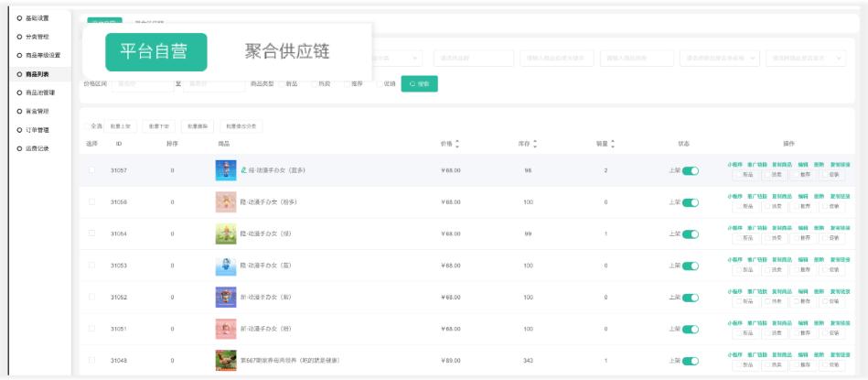Toggle 上架 switch for product 31051
Image resolution: width=868 pixels, height=380 pixels.
pos(691,330)
